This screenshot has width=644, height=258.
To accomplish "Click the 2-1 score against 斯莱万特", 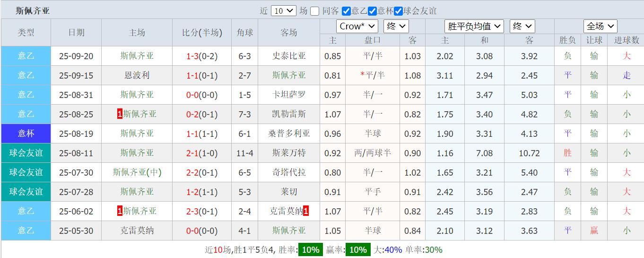I will (x=192, y=153).
